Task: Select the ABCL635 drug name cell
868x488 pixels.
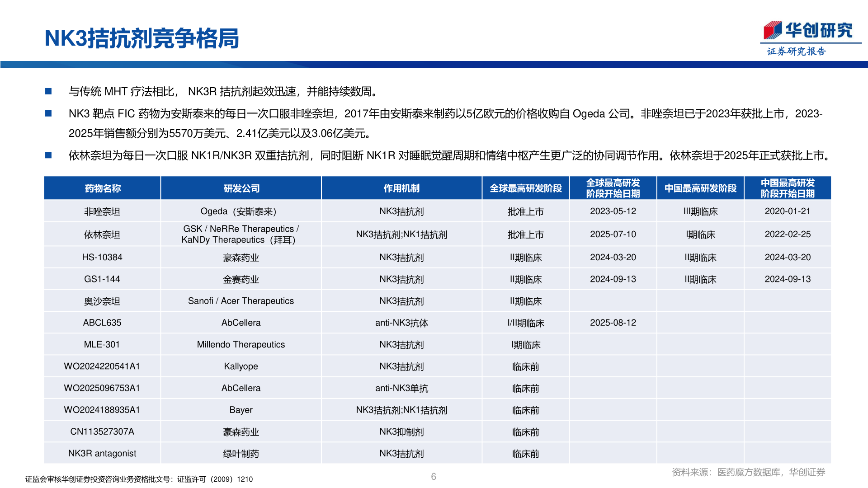Action: [x=102, y=323]
